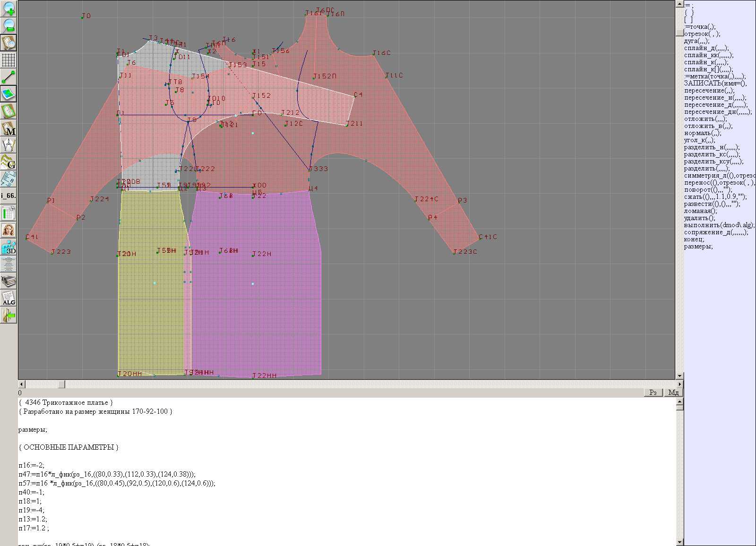Click the pattern icon with letter M
This screenshot has height=546, width=756.
pos(9,128)
